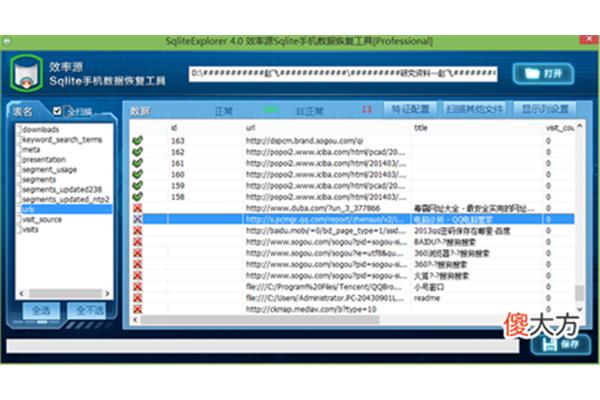
Task: Open 显示列设置 column settings
Action: 545,109
